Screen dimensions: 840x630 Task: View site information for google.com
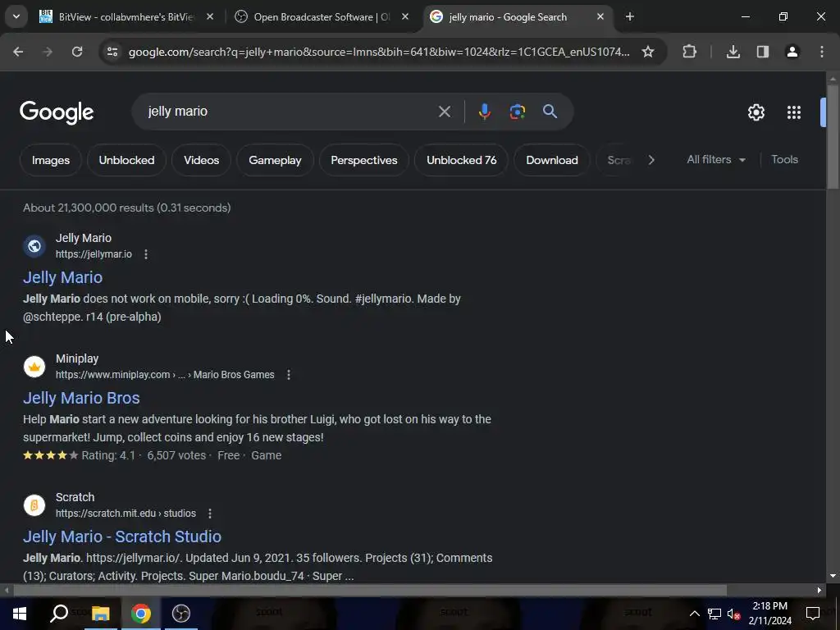(x=112, y=52)
